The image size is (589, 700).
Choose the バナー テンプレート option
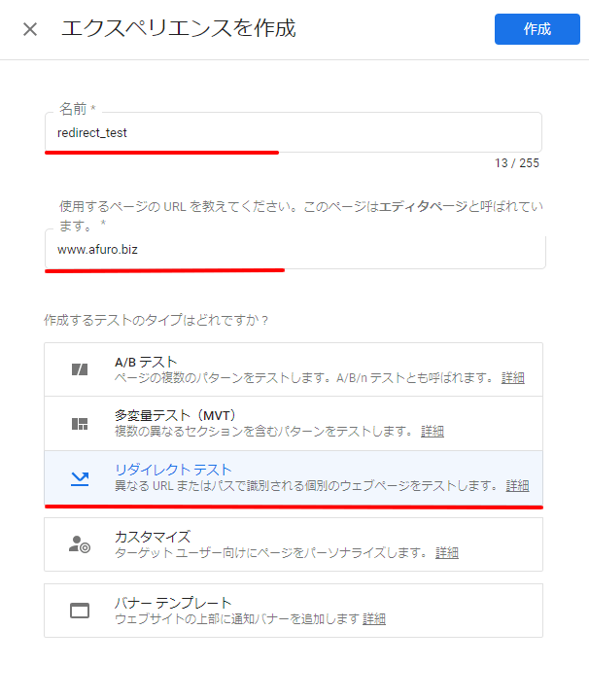[294, 611]
